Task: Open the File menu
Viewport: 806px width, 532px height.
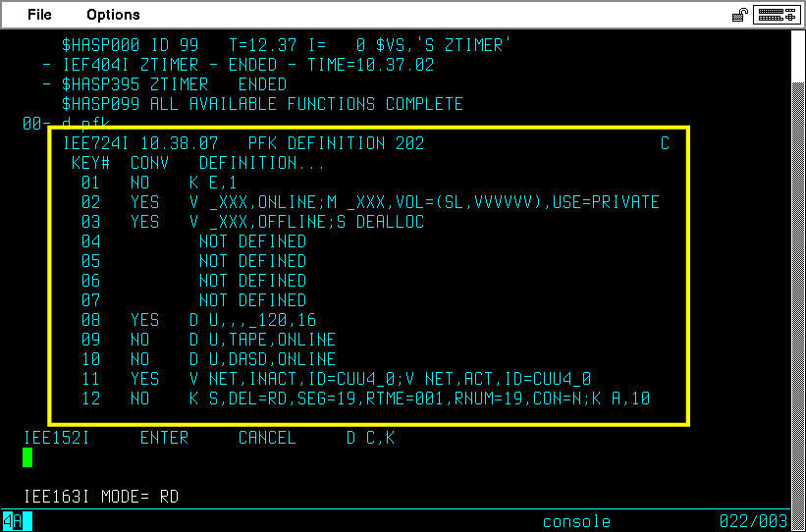Action: [x=39, y=15]
